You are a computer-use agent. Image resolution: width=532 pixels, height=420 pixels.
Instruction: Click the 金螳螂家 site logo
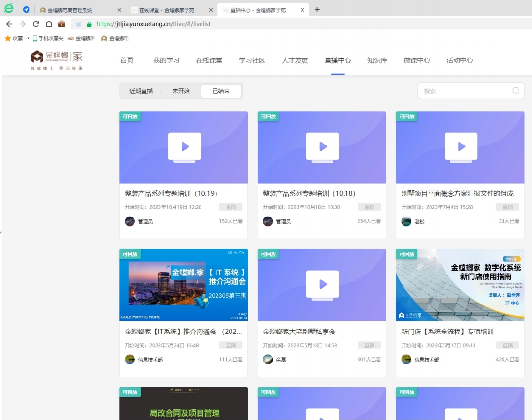[57, 60]
